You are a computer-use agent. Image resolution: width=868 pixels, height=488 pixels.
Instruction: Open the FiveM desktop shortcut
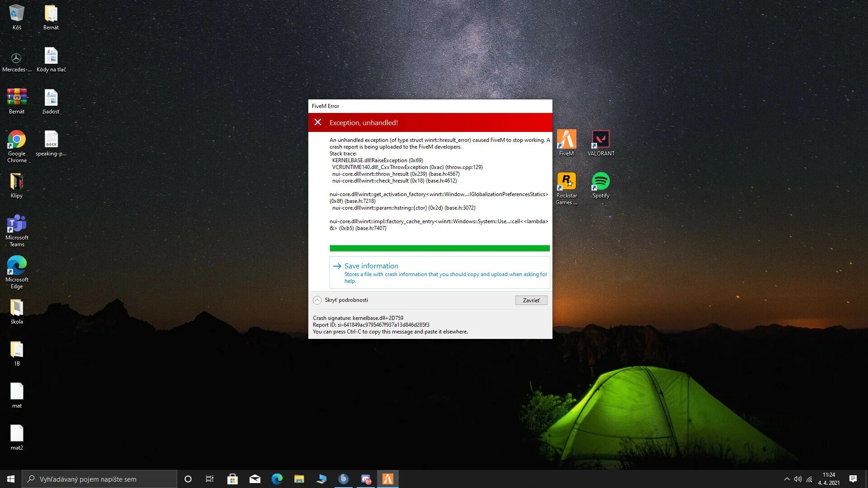tap(566, 140)
